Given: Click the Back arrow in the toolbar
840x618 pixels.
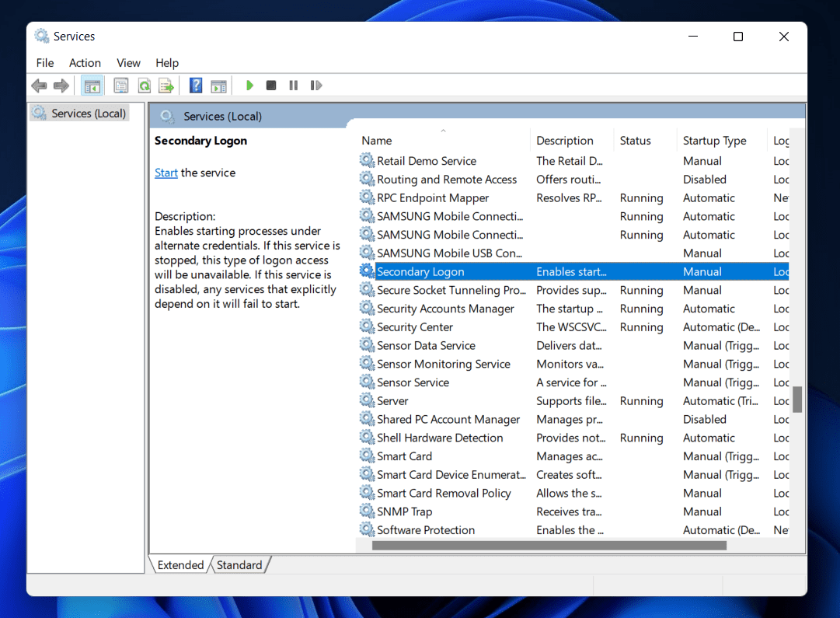Looking at the screenshot, I should pyautogui.click(x=39, y=86).
